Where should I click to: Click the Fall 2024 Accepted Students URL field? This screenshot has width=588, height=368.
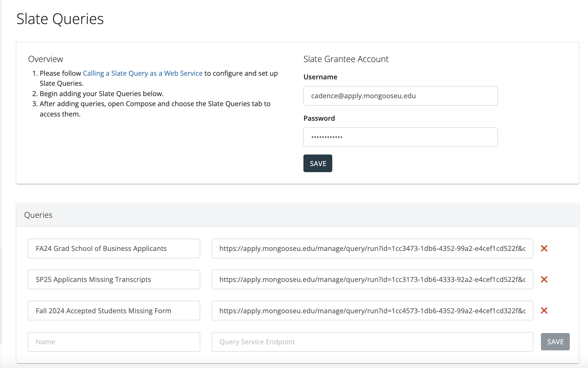tap(372, 311)
